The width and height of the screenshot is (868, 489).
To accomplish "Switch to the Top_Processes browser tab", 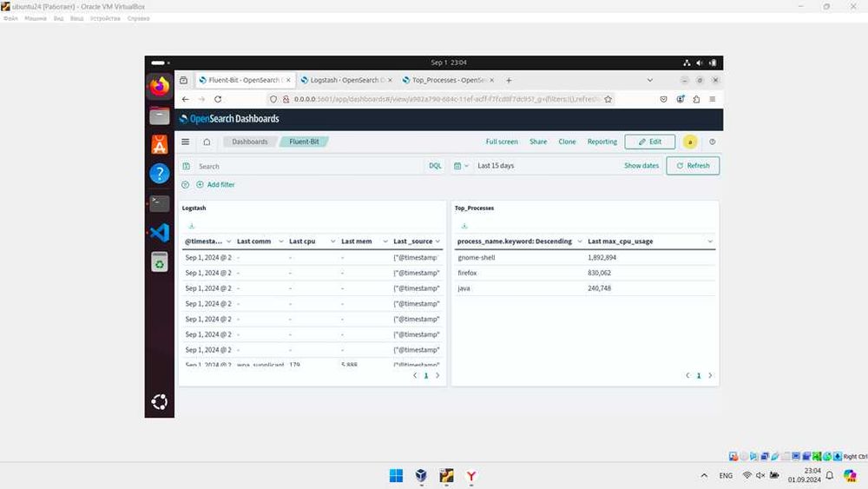I will (x=449, y=80).
